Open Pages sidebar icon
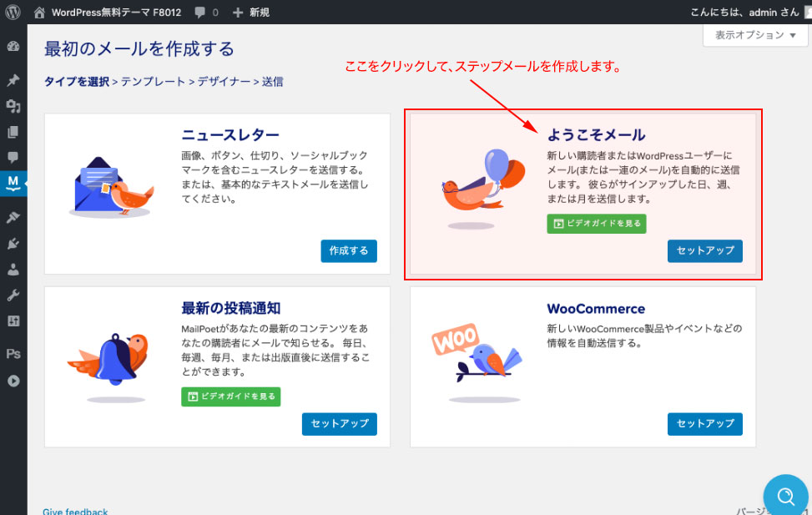 (x=13, y=132)
